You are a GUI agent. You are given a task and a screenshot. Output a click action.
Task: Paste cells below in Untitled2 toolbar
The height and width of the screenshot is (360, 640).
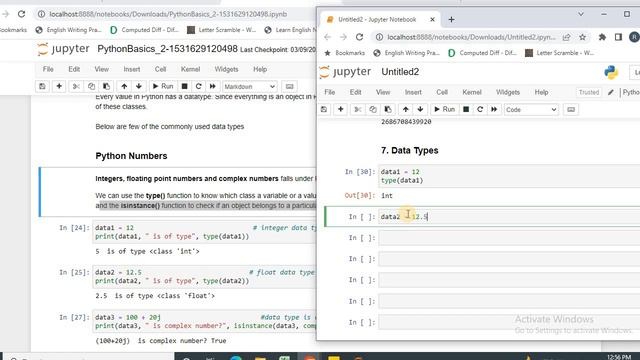pyautogui.click(x=388, y=109)
